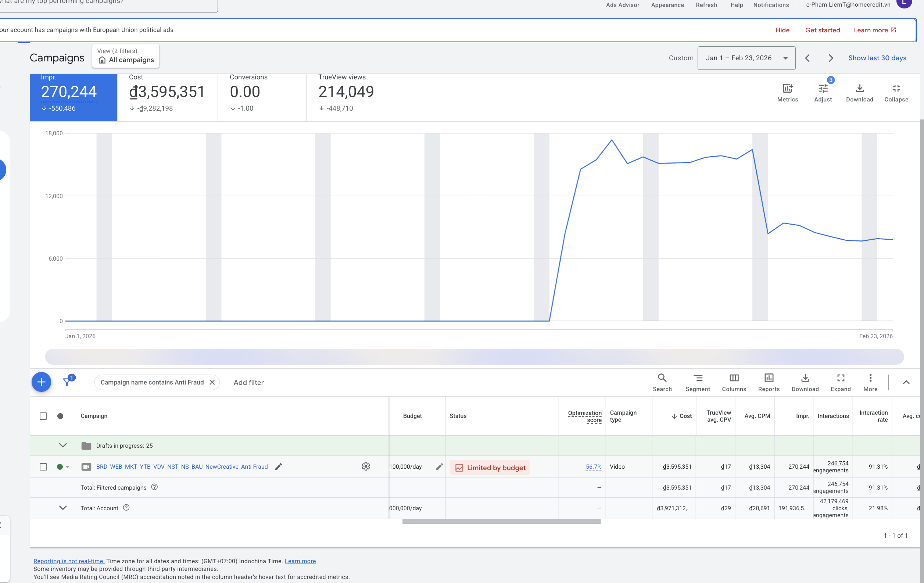This screenshot has height=583, width=924.
Task: Expand the Drafts in progress row
Action: (63, 445)
